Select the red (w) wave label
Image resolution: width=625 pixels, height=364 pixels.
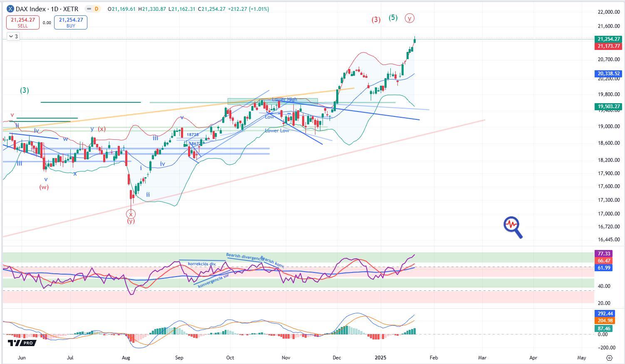tap(44, 187)
